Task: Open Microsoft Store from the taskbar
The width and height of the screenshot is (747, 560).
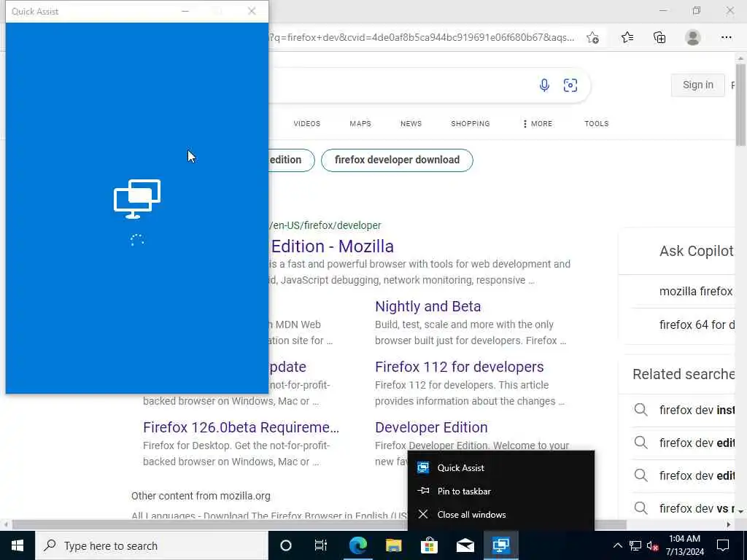Action: click(429, 545)
